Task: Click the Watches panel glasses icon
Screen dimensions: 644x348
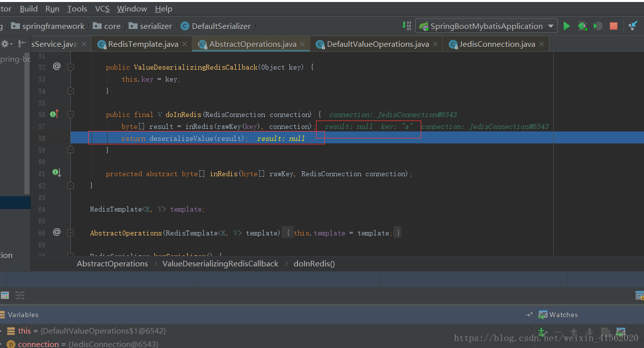Action: point(543,315)
